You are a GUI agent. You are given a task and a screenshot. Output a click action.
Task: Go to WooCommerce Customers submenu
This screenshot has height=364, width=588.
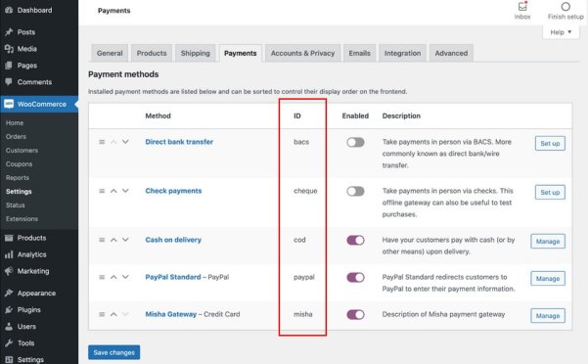click(x=22, y=151)
